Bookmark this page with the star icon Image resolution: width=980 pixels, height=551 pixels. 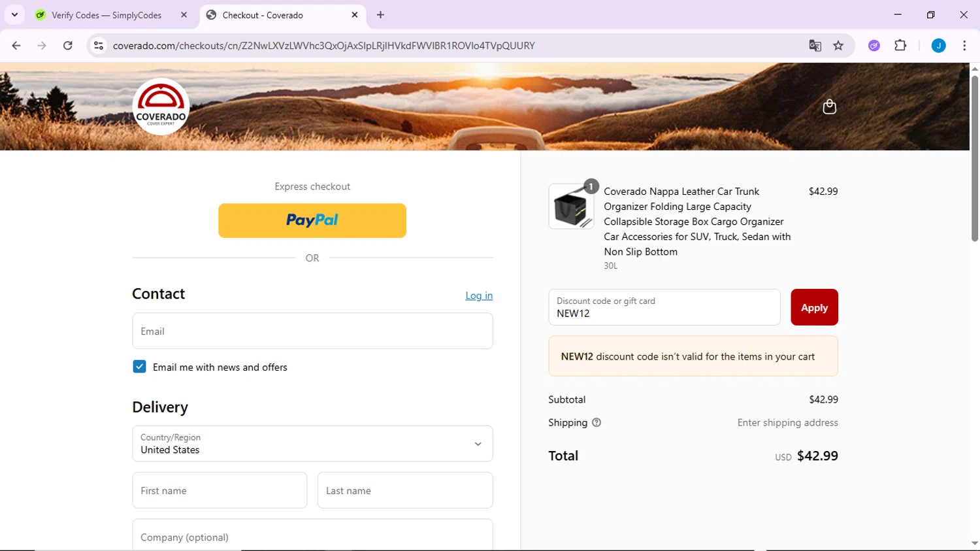click(x=838, y=46)
